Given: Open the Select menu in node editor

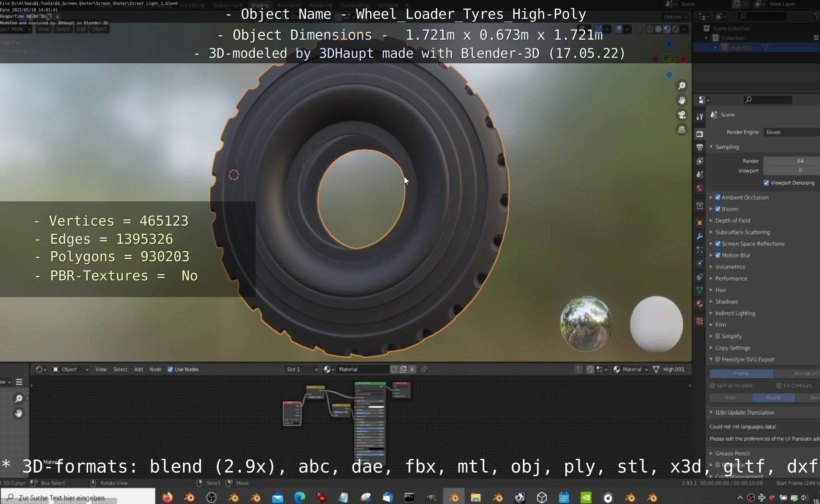Looking at the screenshot, I should click(x=120, y=369).
